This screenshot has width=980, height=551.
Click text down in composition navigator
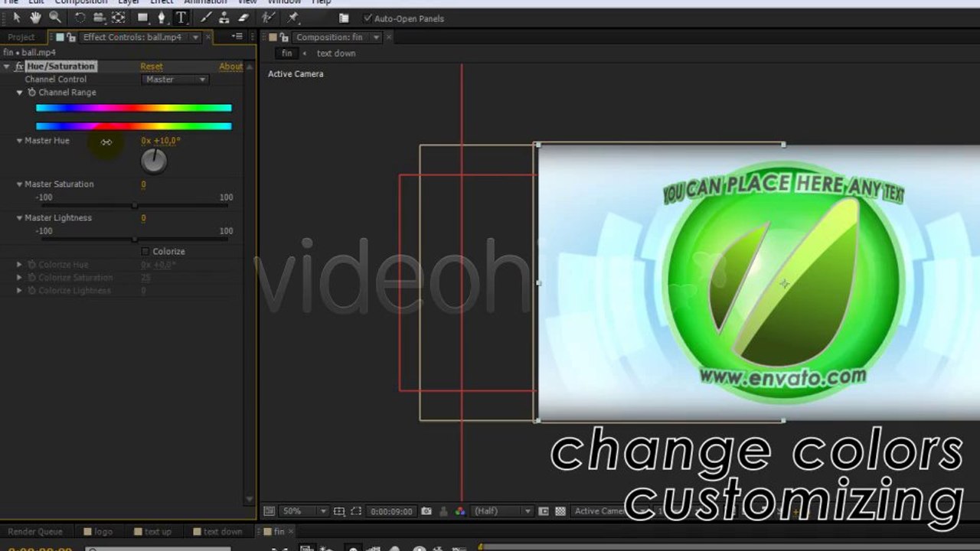[336, 54]
